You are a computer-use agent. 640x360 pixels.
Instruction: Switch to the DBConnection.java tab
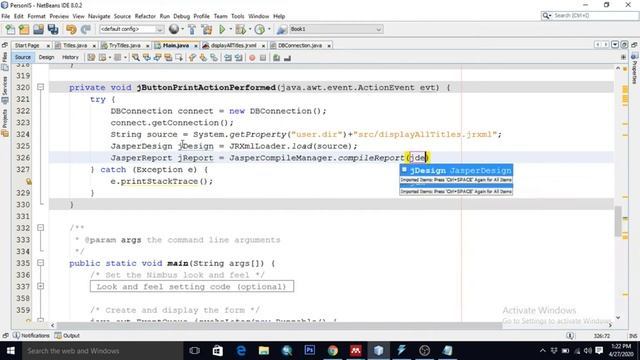click(300, 45)
